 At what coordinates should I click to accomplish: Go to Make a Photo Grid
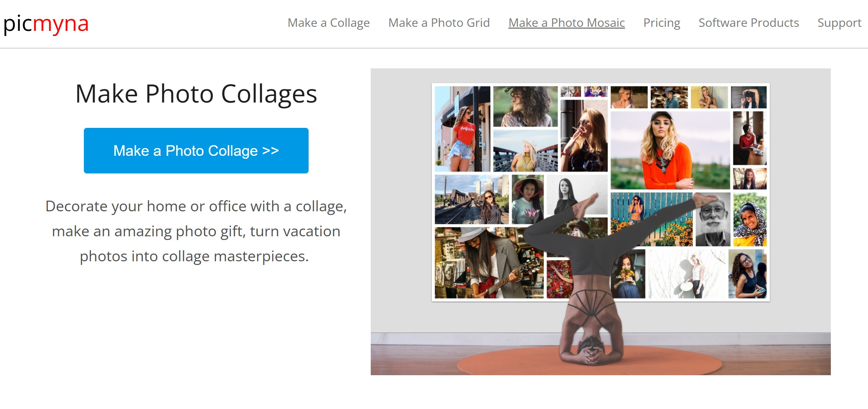[x=439, y=23]
